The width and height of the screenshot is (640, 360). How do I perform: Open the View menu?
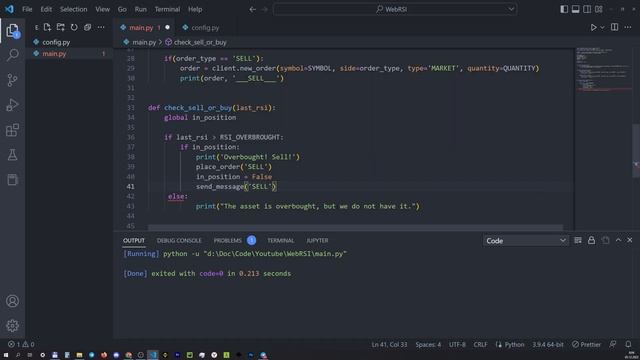point(102,9)
